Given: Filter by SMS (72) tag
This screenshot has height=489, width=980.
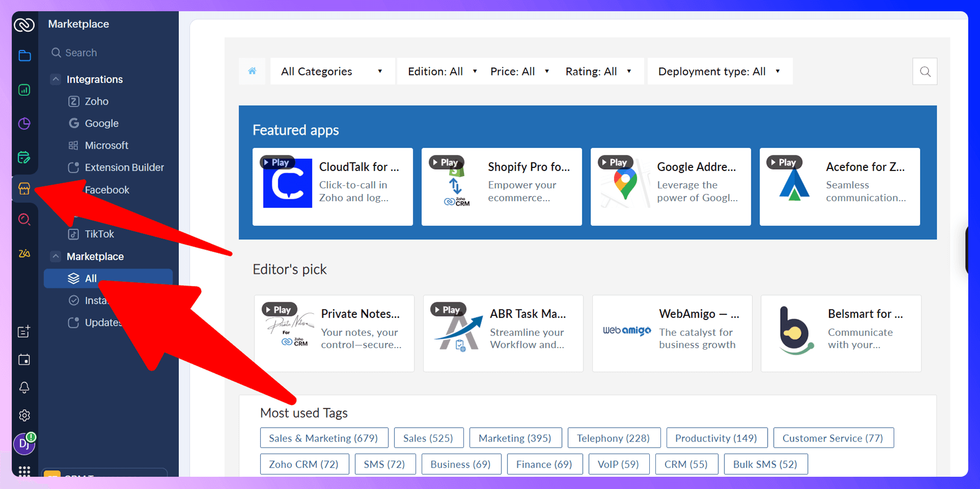Looking at the screenshot, I should click(385, 464).
